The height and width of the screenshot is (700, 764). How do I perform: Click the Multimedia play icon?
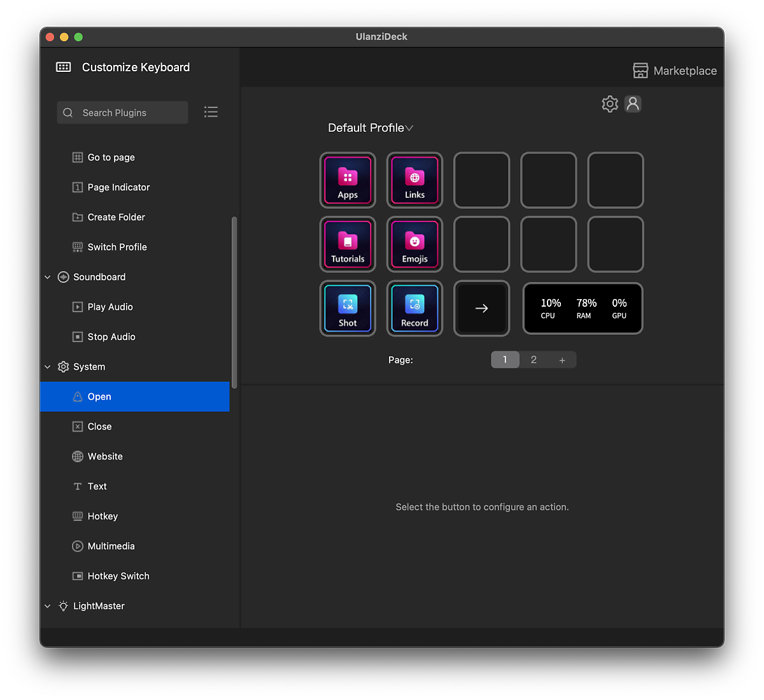[x=78, y=546]
